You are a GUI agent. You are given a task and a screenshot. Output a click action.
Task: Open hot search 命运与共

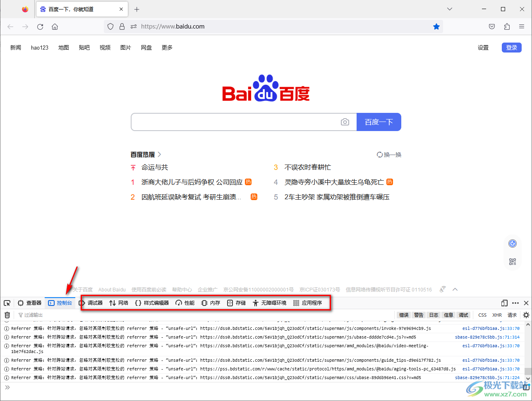click(155, 167)
